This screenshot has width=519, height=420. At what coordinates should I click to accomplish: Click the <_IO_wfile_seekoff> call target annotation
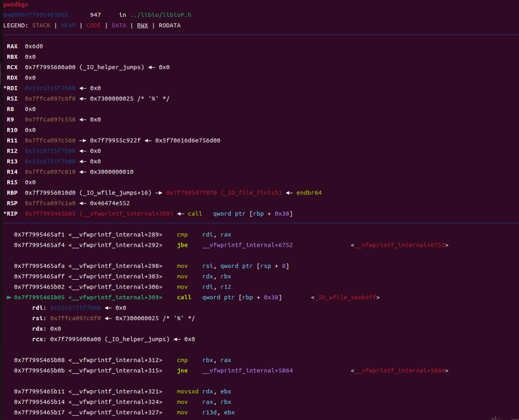(346, 297)
